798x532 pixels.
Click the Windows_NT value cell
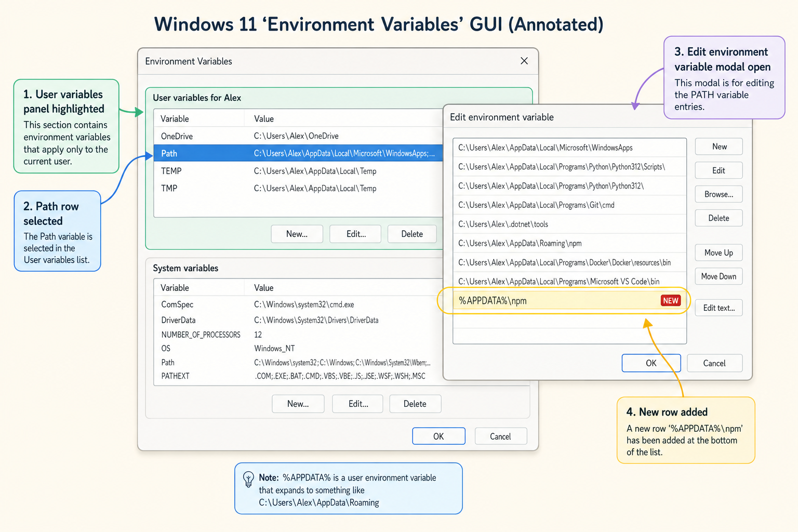pos(274,348)
